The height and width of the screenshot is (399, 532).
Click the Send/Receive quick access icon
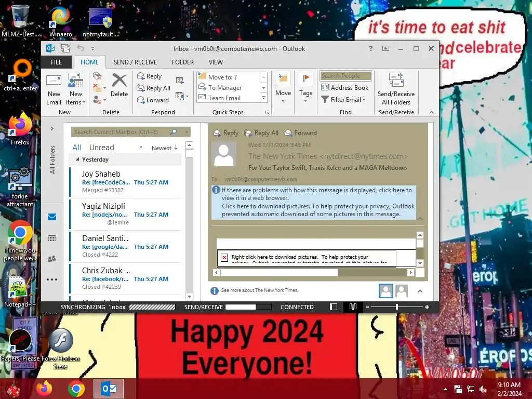[x=65, y=48]
